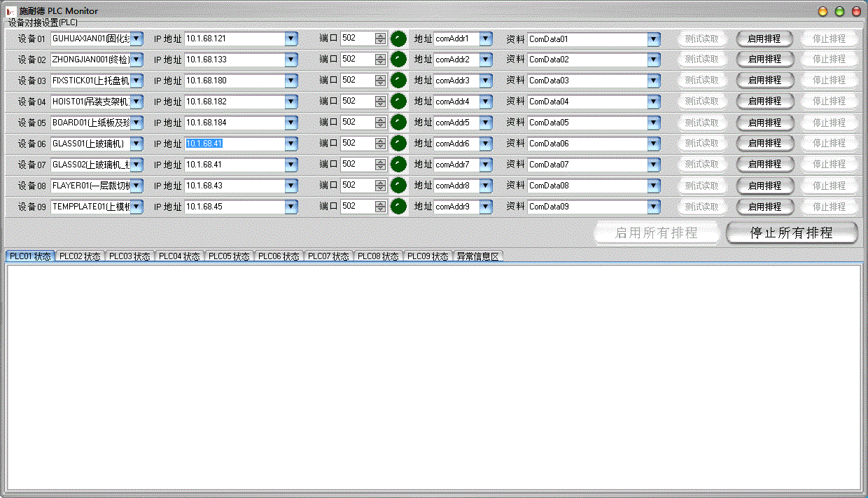Image resolution: width=868 pixels, height=498 pixels.
Task: Click the 停止所有排程 button
Action: [x=792, y=233]
